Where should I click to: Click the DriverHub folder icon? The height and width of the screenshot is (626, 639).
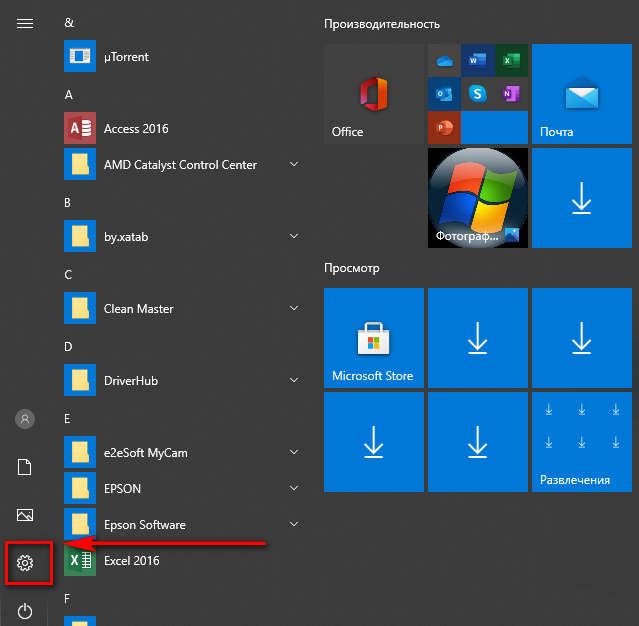point(80,380)
